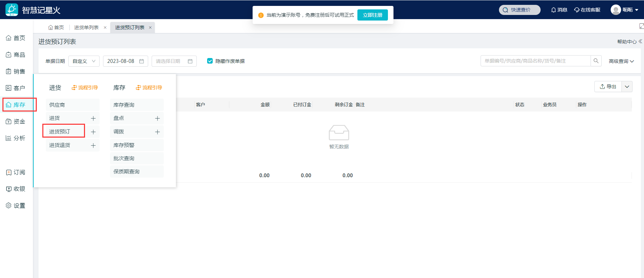Viewport: 644px width, 278px height.
Task: Select 库存查询 in the menu
Action: click(x=124, y=105)
